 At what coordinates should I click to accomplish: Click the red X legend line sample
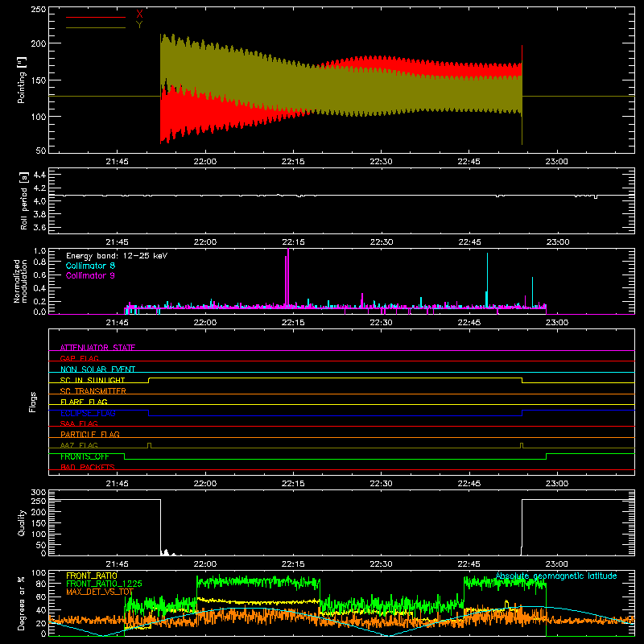(96, 17)
